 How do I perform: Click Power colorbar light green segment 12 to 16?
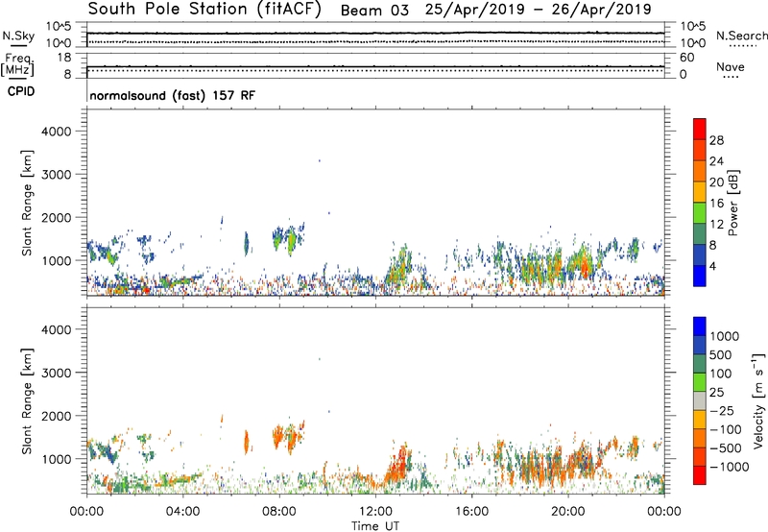pos(700,213)
